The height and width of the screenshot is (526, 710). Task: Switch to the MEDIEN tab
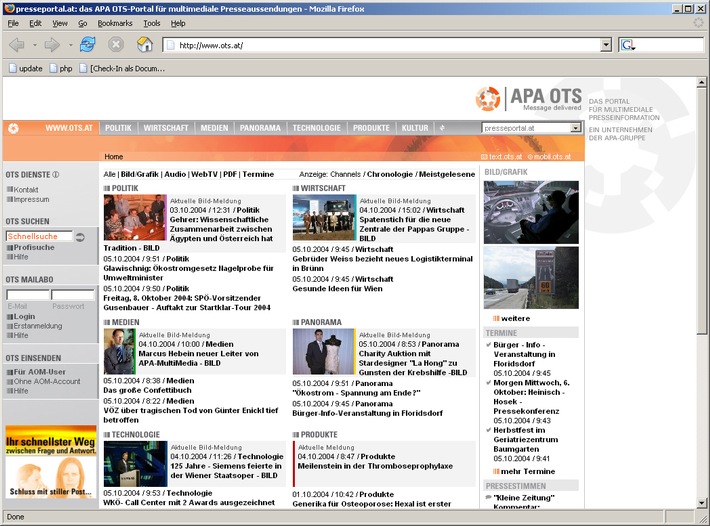214,128
